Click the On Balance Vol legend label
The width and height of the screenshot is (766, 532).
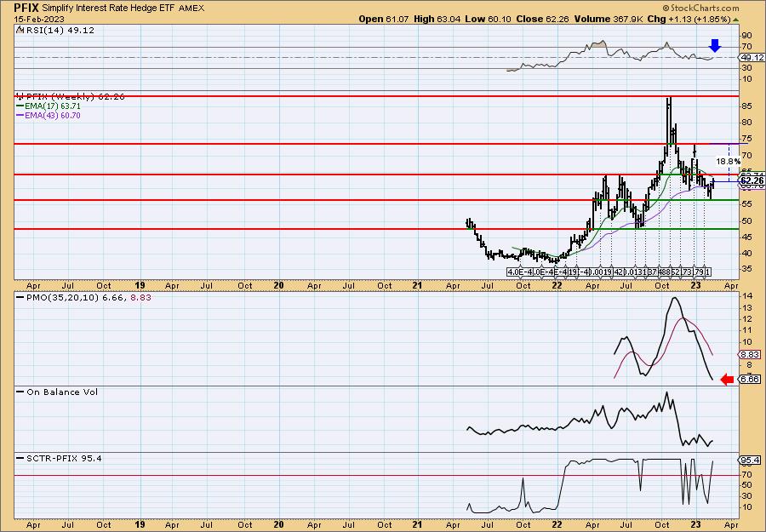(x=62, y=392)
